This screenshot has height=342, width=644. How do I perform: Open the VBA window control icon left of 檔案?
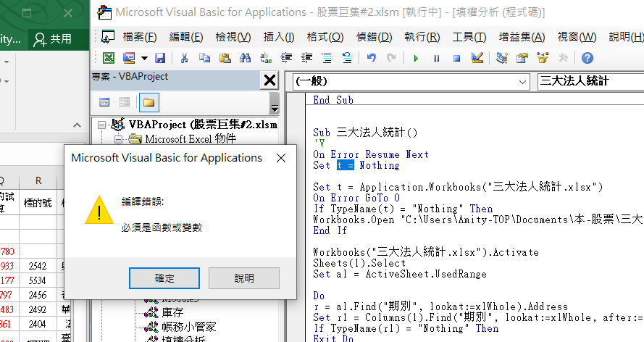[x=108, y=36]
